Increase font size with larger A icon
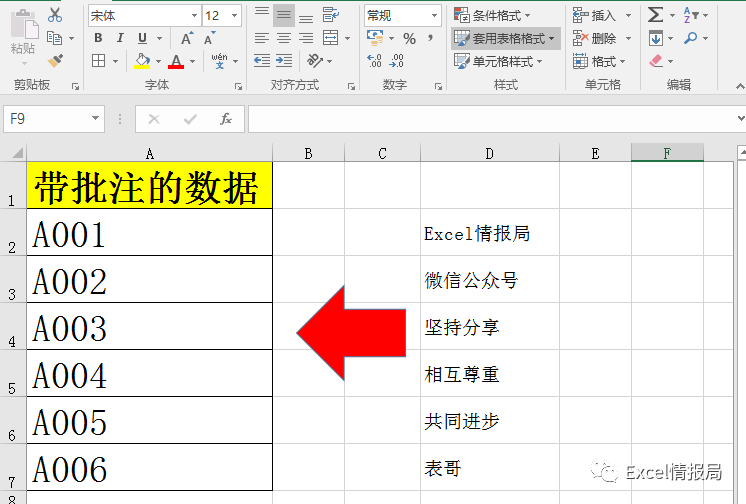 pyautogui.click(x=187, y=38)
